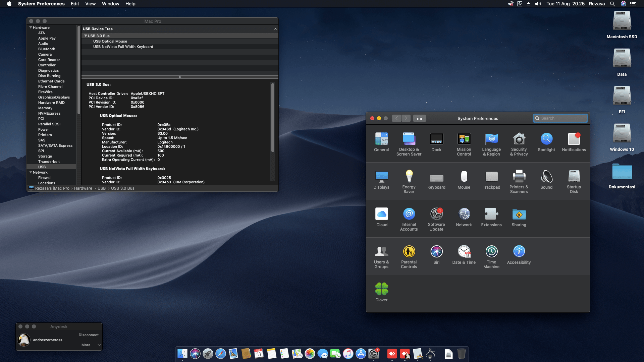Click Show All grid button

click(419, 118)
